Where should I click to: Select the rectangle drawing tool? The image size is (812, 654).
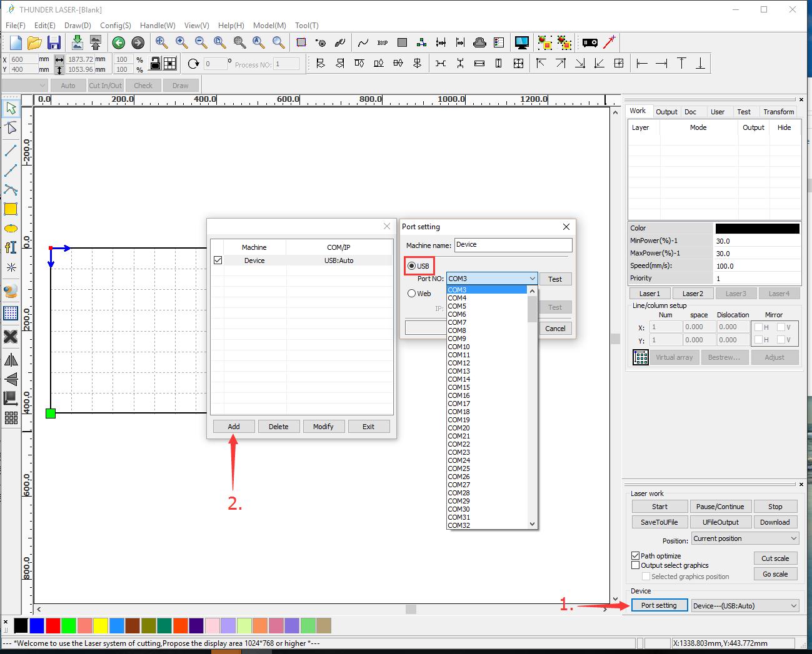(11, 209)
